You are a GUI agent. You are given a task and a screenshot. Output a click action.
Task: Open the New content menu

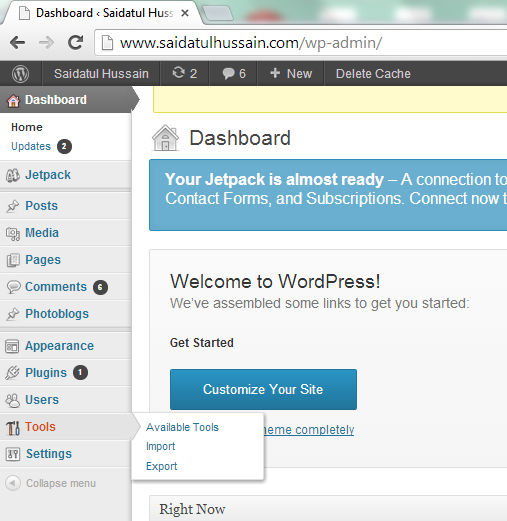coord(291,74)
